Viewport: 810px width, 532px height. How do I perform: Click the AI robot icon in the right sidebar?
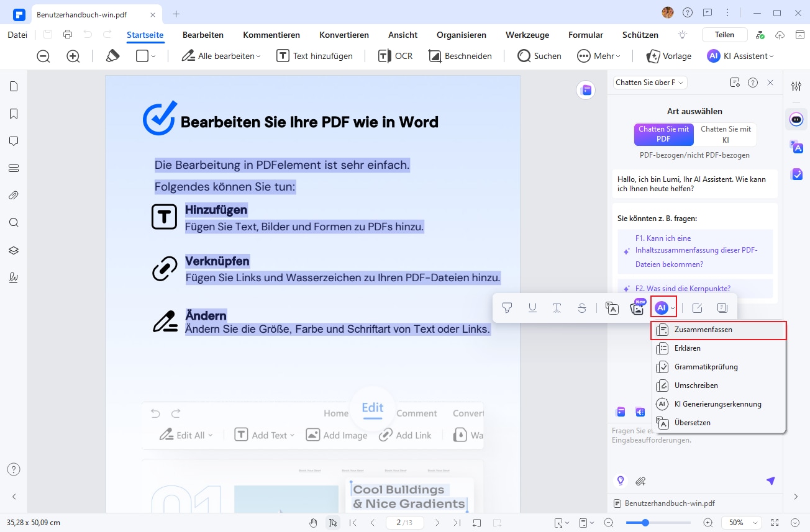pos(796,119)
